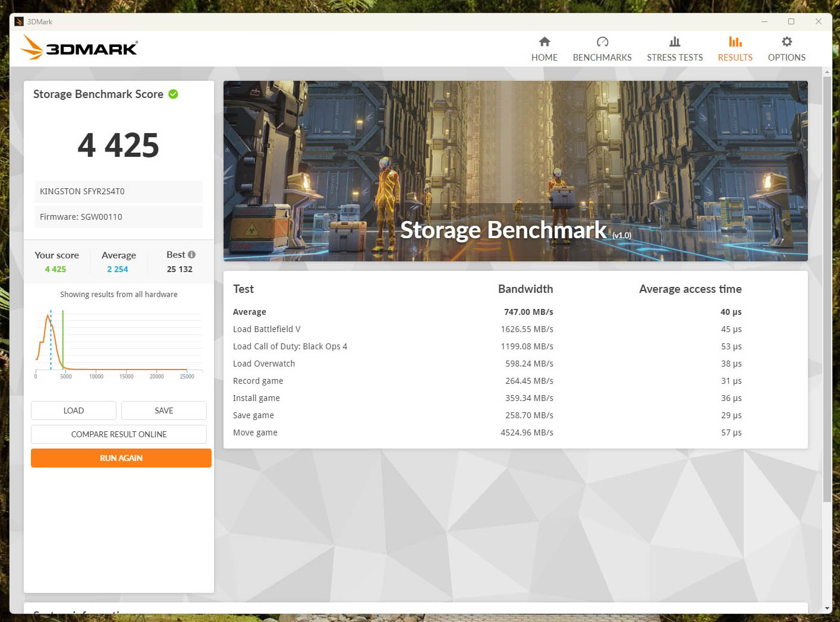Click the Average score 2 254
The width and height of the screenshot is (840, 622).
click(x=118, y=269)
